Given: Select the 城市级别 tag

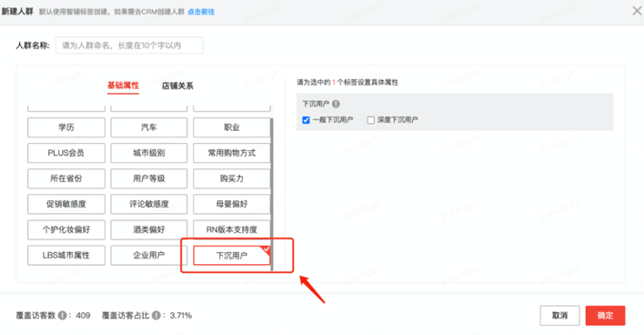Looking at the screenshot, I should click(x=148, y=153).
